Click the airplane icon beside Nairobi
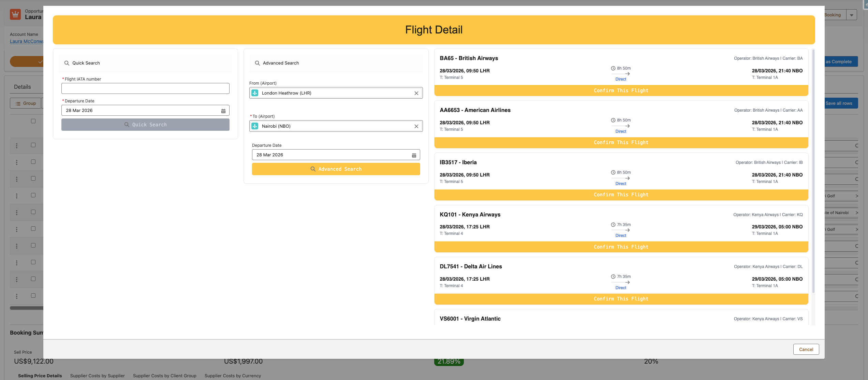This screenshot has height=380, width=868. click(x=255, y=126)
